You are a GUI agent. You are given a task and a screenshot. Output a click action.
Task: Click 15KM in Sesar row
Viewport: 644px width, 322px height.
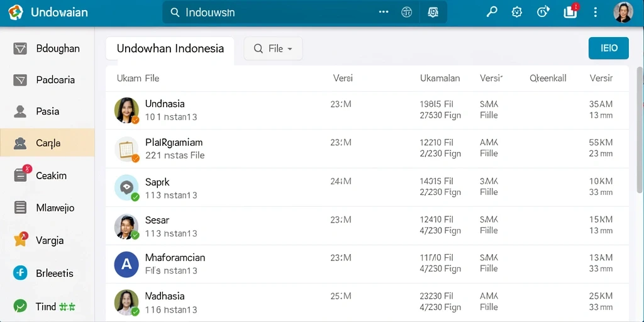pyautogui.click(x=601, y=219)
